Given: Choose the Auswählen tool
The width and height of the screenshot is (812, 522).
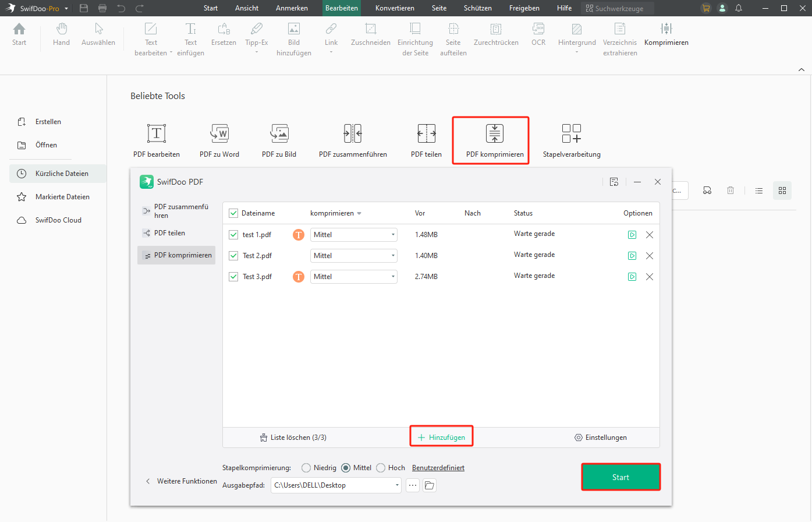Looking at the screenshot, I should point(98,34).
